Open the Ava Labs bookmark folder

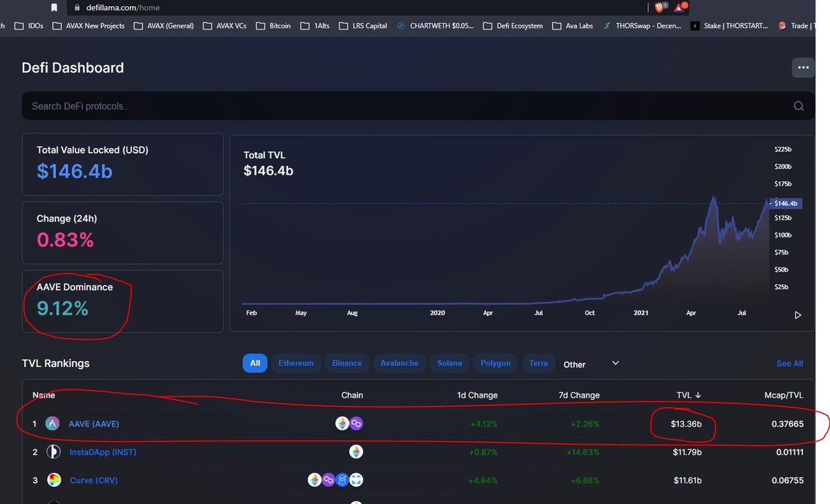click(573, 26)
